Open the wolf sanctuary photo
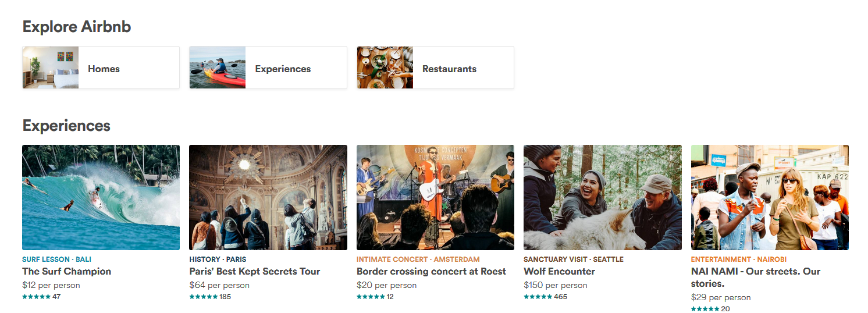Image resolution: width=868 pixels, height=313 pixels. coord(602,197)
